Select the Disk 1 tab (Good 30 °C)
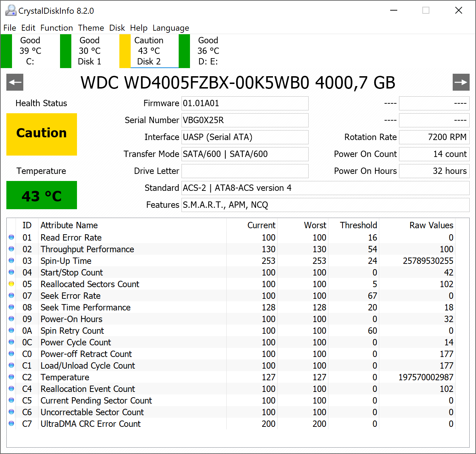Viewport: 476px width, 454px height. pyautogui.click(x=89, y=51)
